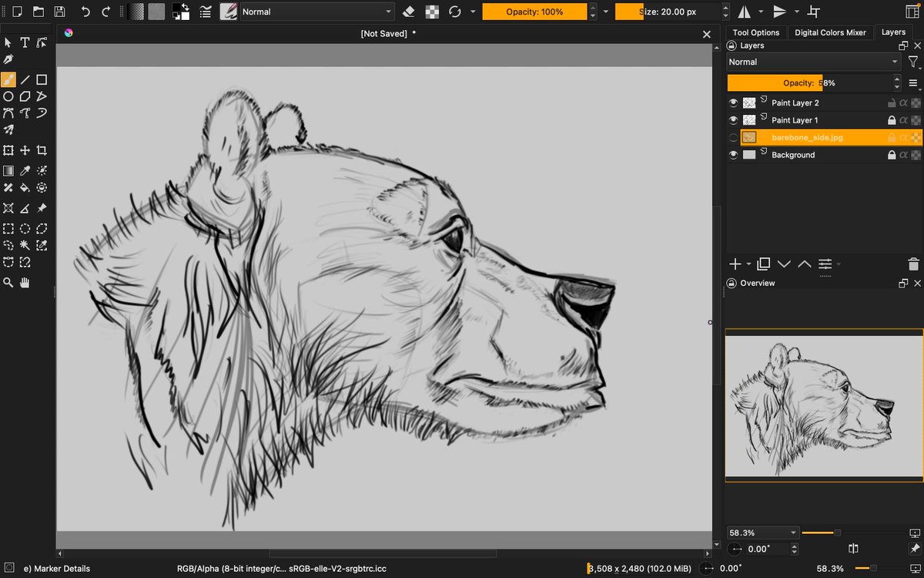
Task: Pick the Calligraphy tool
Action: pyautogui.click(x=8, y=59)
